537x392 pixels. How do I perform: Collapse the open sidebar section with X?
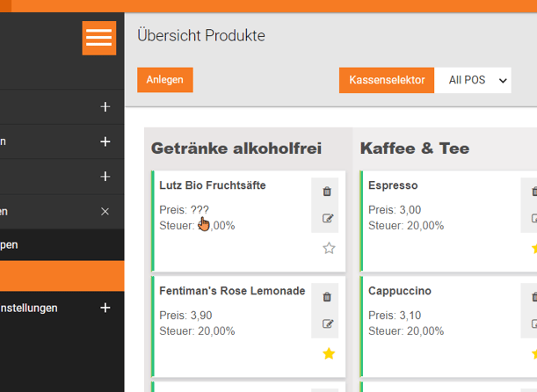pyautogui.click(x=105, y=212)
